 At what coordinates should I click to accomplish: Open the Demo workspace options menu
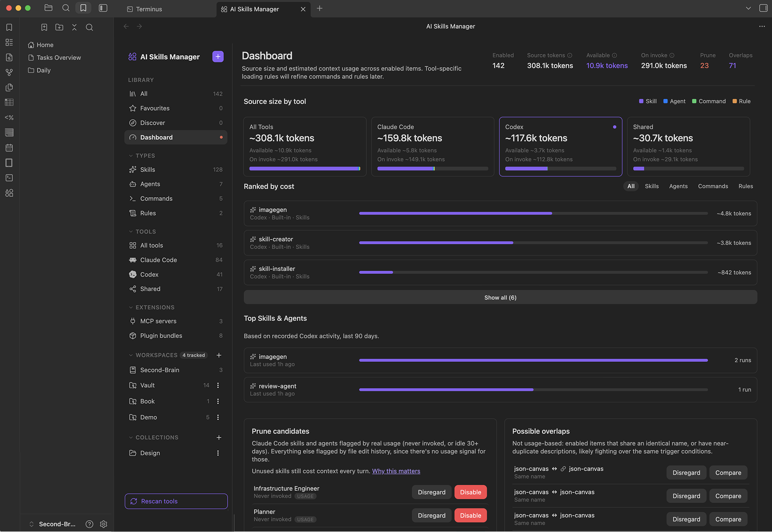(x=218, y=417)
